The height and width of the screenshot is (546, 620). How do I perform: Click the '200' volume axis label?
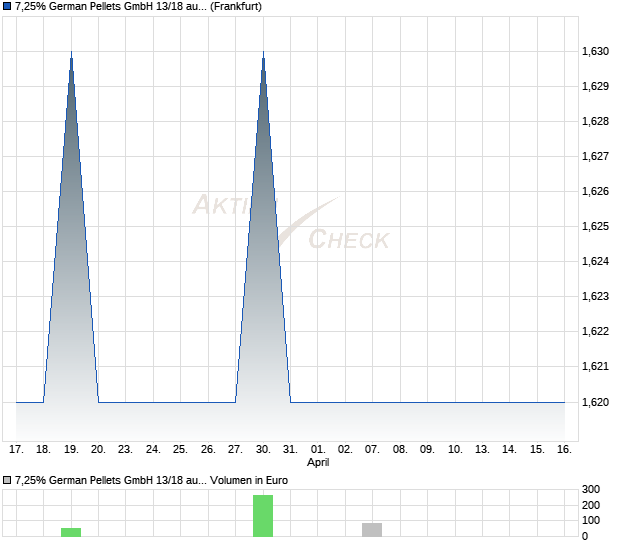click(x=591, y=505)
